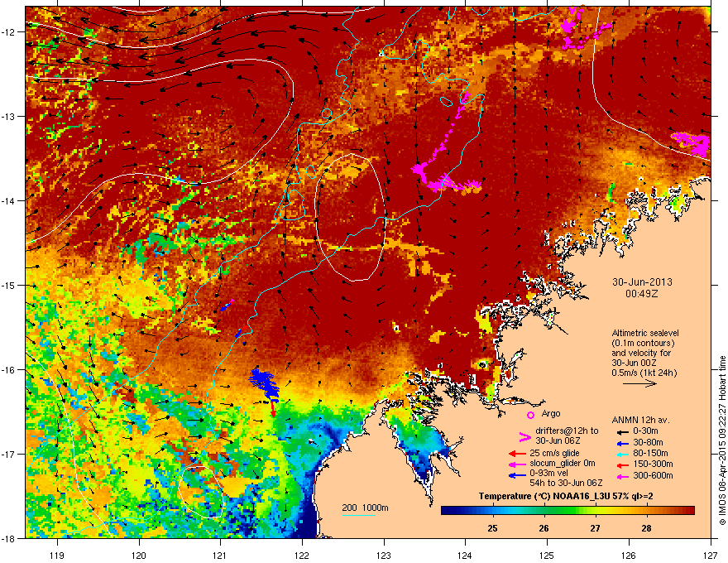728x563 pixels.
Task: Click the '200 1000m' bathymetry label
Action: 365,508
